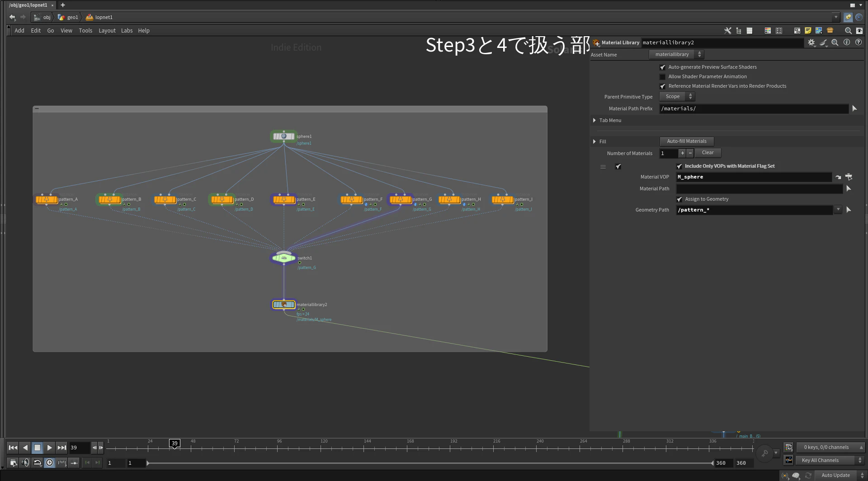Image resolution: width=868 pixels, height=481 pixels.
Task: Open the node shape palette icon
Action: (779, 31)
